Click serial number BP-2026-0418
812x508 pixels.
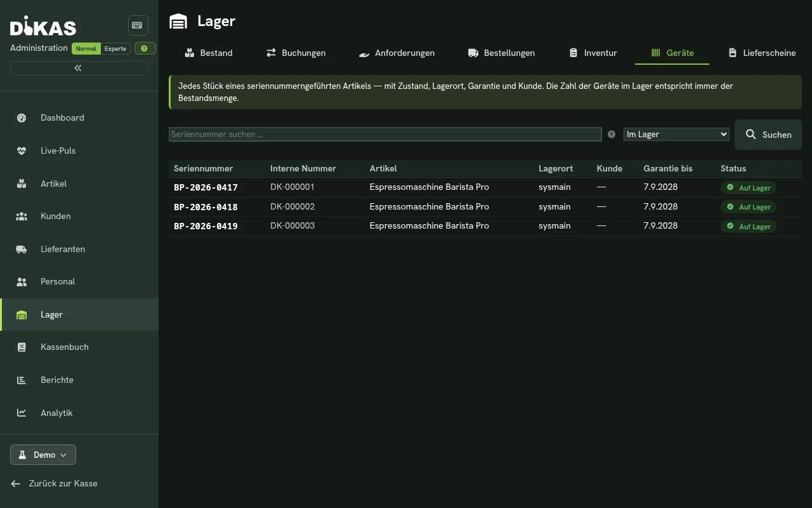coord(206,207)
